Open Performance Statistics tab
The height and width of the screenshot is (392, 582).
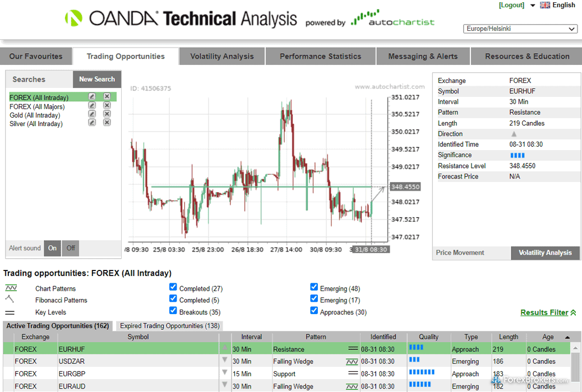[320, 56]
